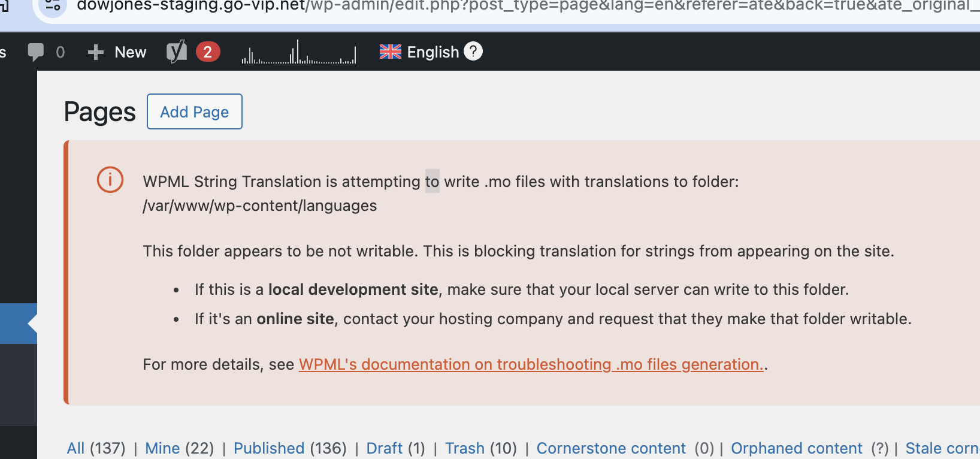
Task: Click the WPML help question mark icon
Action: pos(473,52)
